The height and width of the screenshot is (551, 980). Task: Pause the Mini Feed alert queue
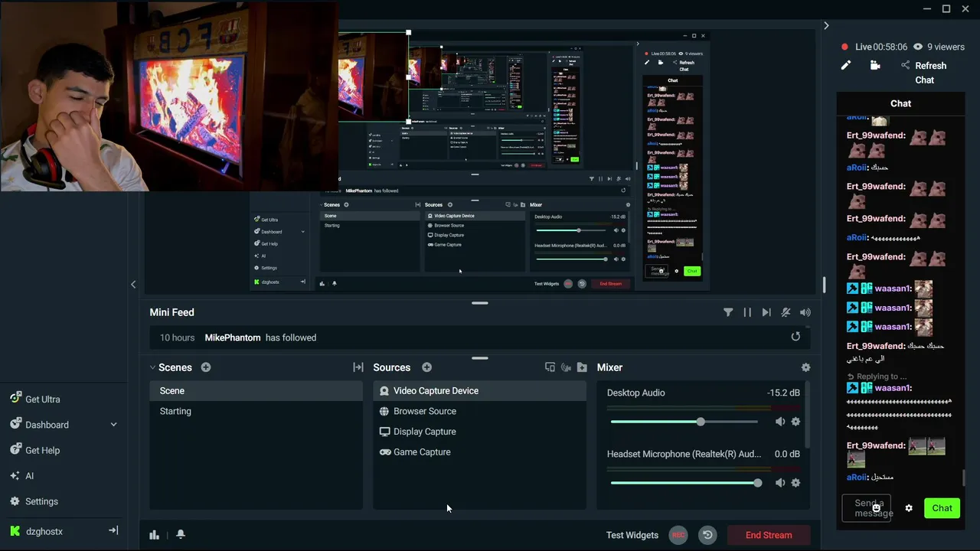[747, 312]
